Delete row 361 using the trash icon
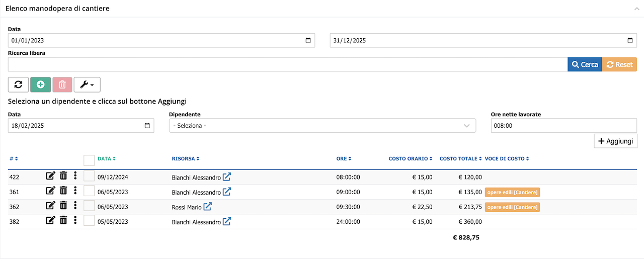 [63, 190]
